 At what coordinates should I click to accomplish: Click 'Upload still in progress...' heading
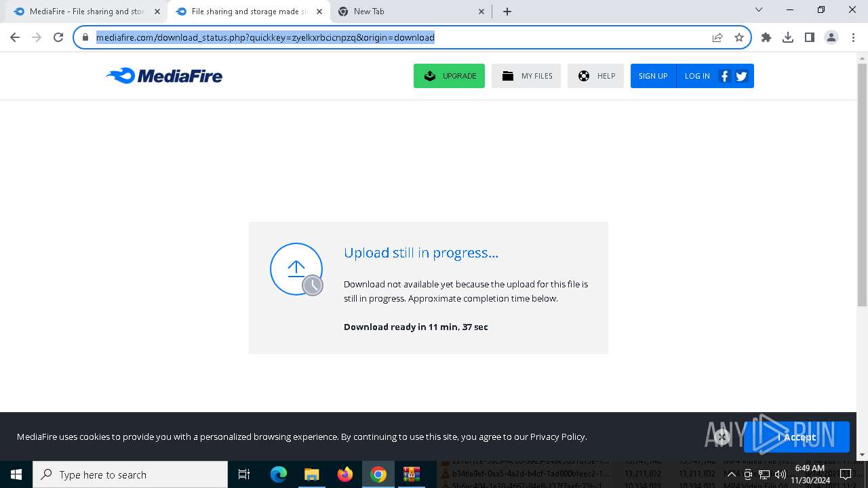421,253
